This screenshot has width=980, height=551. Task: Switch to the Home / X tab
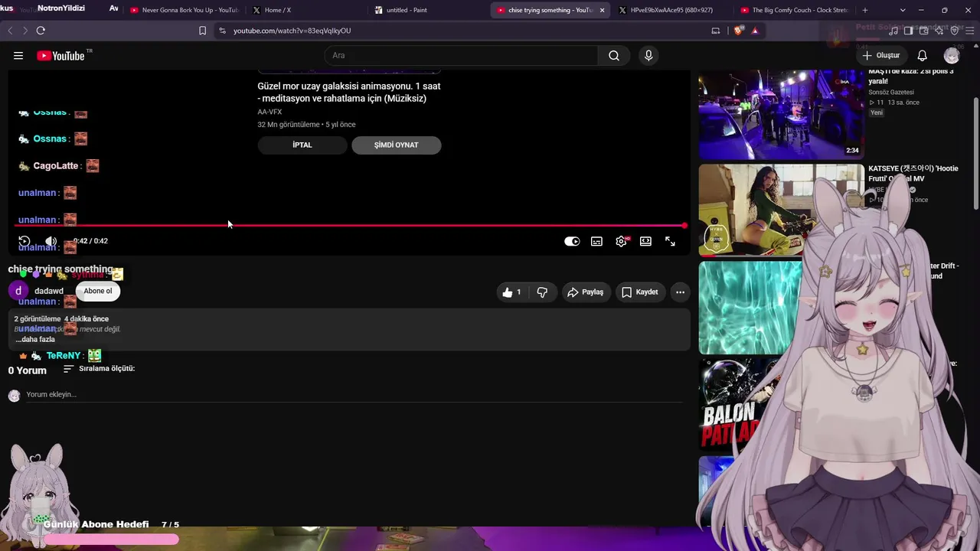tap(306, 10)
